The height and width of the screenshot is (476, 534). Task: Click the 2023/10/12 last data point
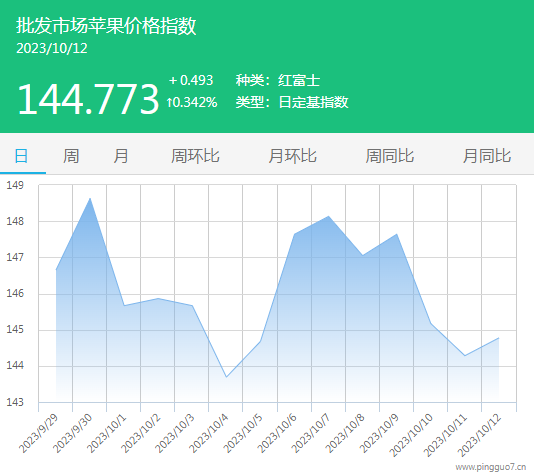pos(499,338)
